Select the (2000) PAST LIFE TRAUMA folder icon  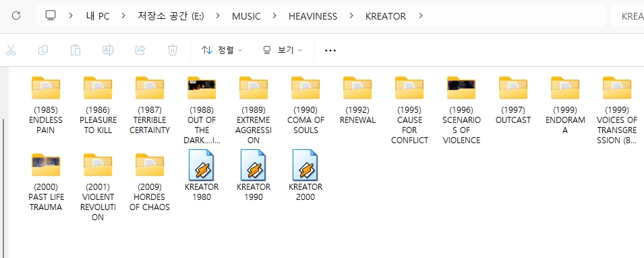click(46, 165)
